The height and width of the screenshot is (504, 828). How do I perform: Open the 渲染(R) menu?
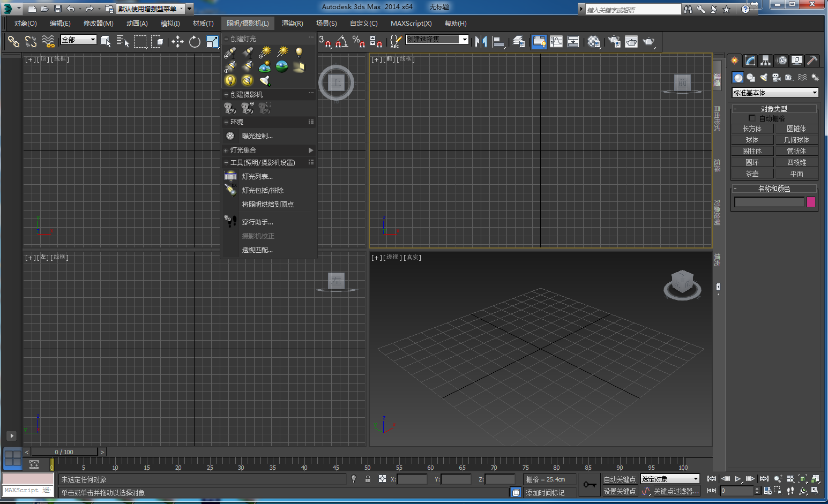point(292,23)
